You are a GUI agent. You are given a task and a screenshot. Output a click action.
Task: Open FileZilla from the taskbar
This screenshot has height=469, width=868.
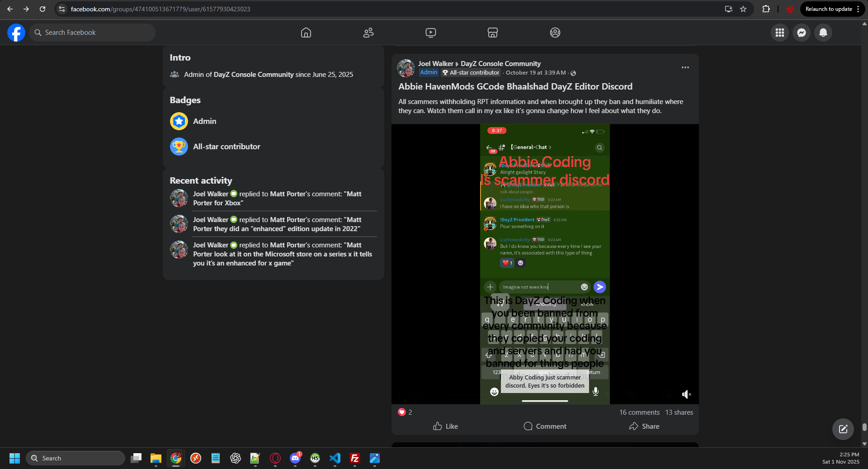(x=355, y=458)
